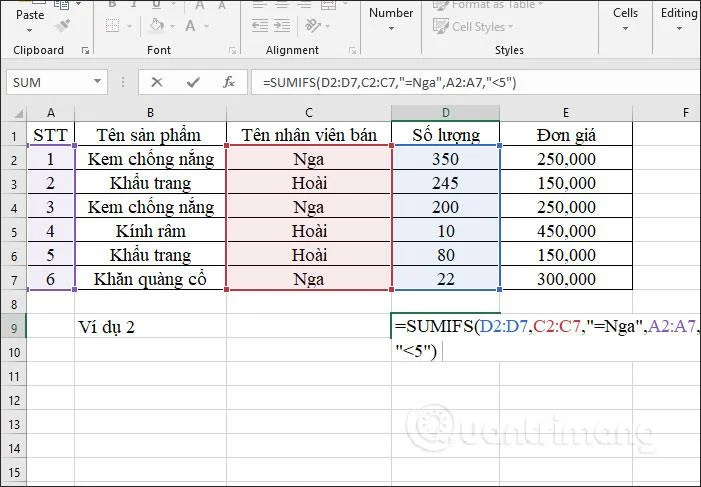701x487 pixels.
Task: Click the 'Nga' cell in row 2
Action: [308, 158]
